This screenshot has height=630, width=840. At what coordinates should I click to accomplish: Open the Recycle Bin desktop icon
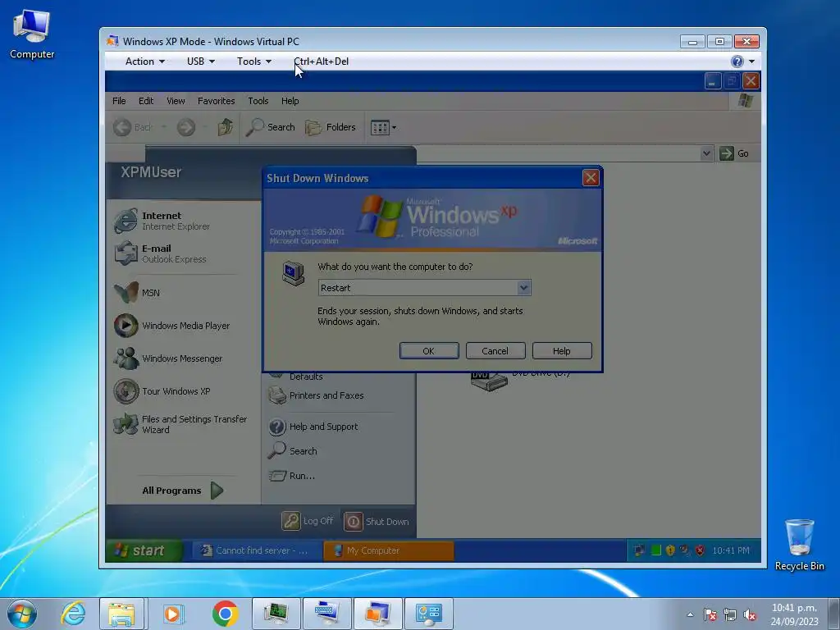click(799, 545)
